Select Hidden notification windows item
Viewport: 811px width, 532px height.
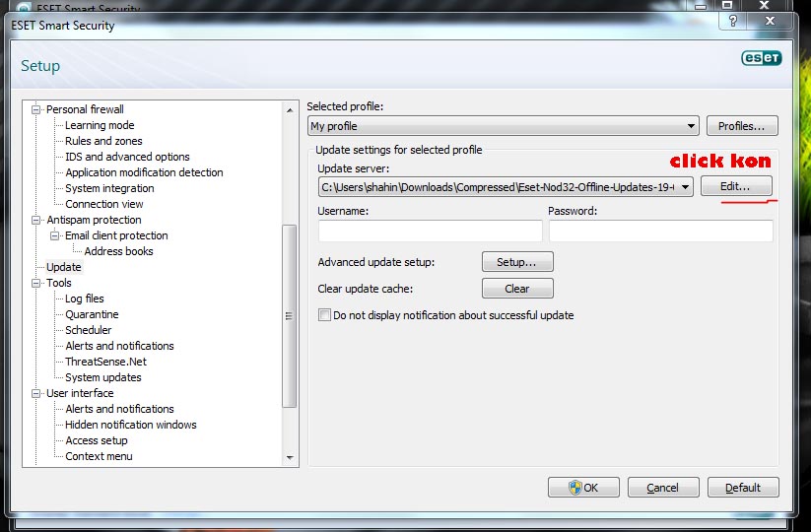click(x=130, y=425)
